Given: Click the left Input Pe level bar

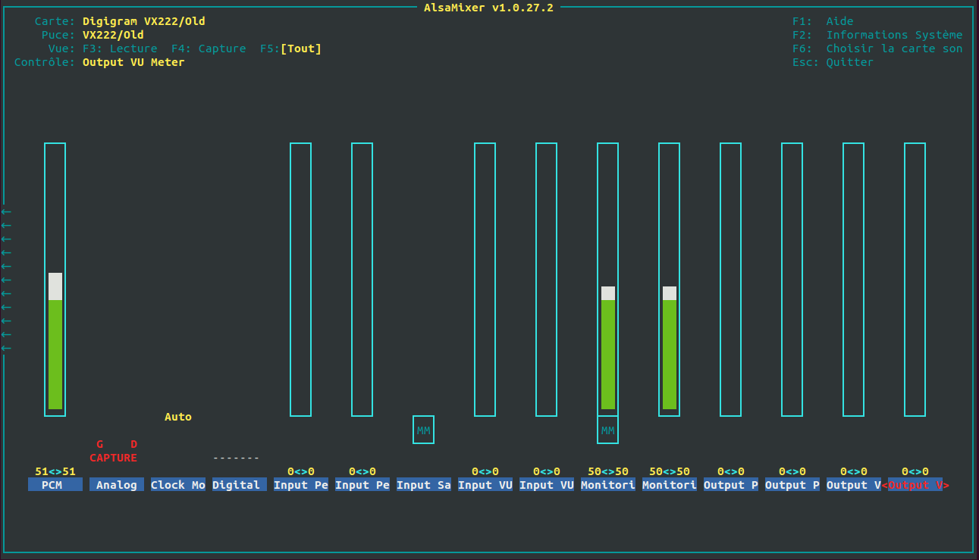Looking at the screenshot, I should point(300,280).
